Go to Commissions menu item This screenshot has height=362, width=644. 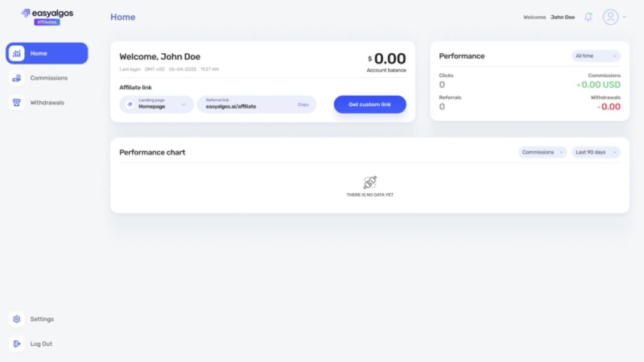click(49, 78)
